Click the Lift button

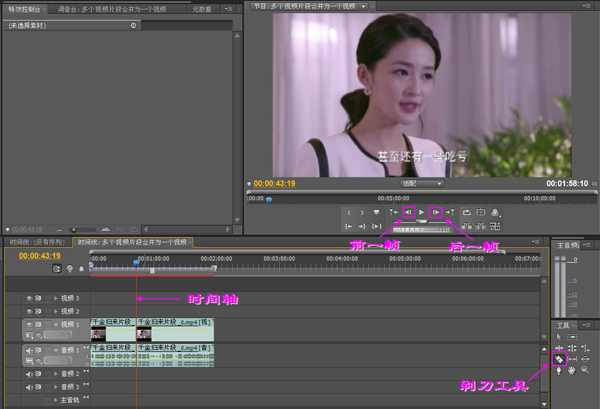[466, 226]
